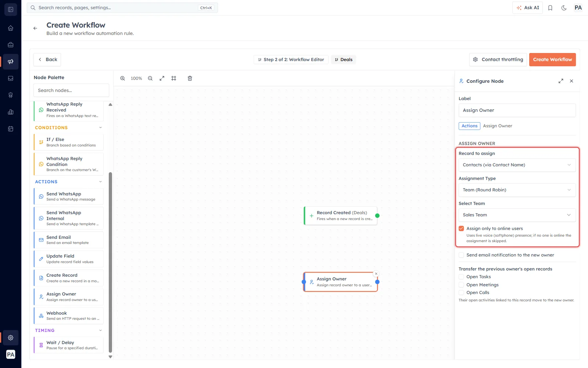Image resolution: width=588 pixels, height=368 pixels.
Task: Select the Send WhatsApp action node
Action: [69, 197]
